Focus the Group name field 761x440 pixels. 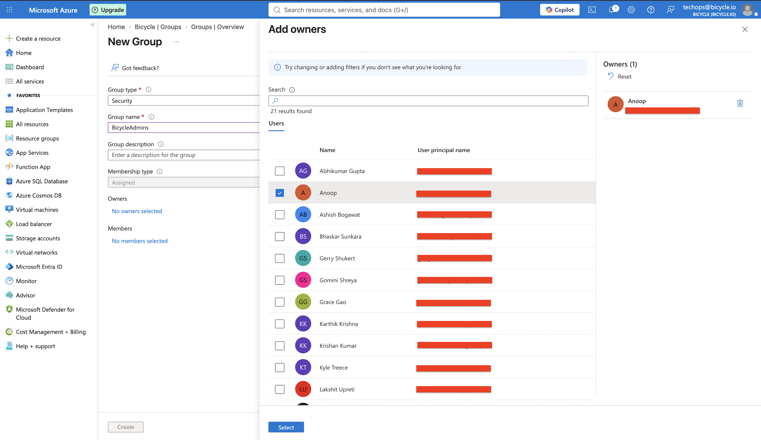coord(183,128)
